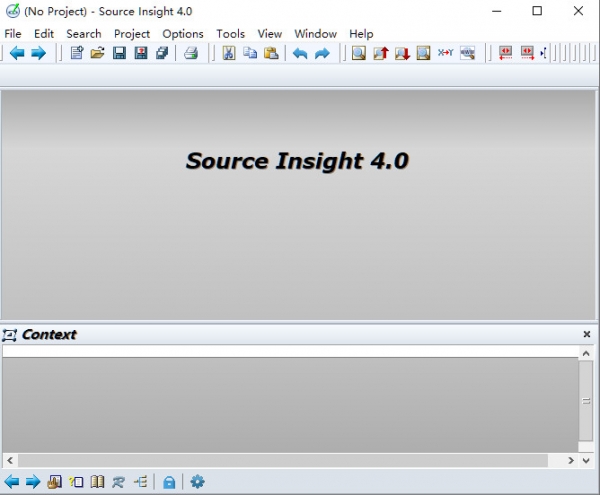Open Context window options gear icon
Image resolution: width=600 pixels, height=495 pixels.
pos(197,482)
